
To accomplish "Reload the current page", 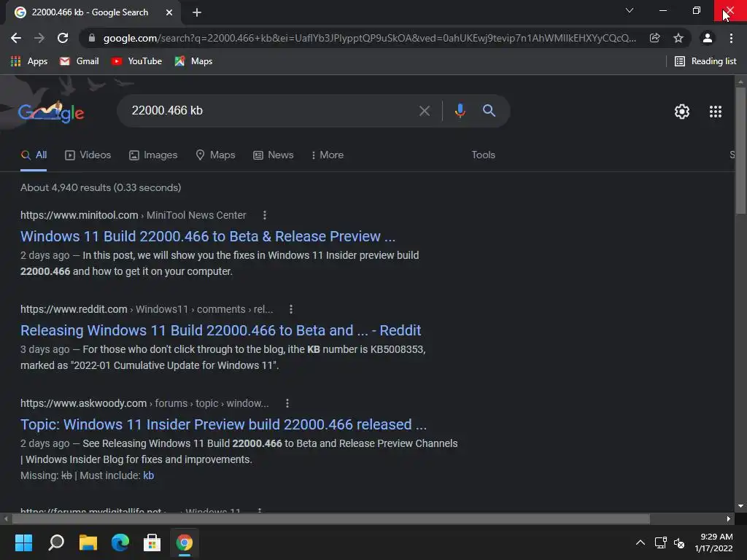I will (x=63, y=38).
